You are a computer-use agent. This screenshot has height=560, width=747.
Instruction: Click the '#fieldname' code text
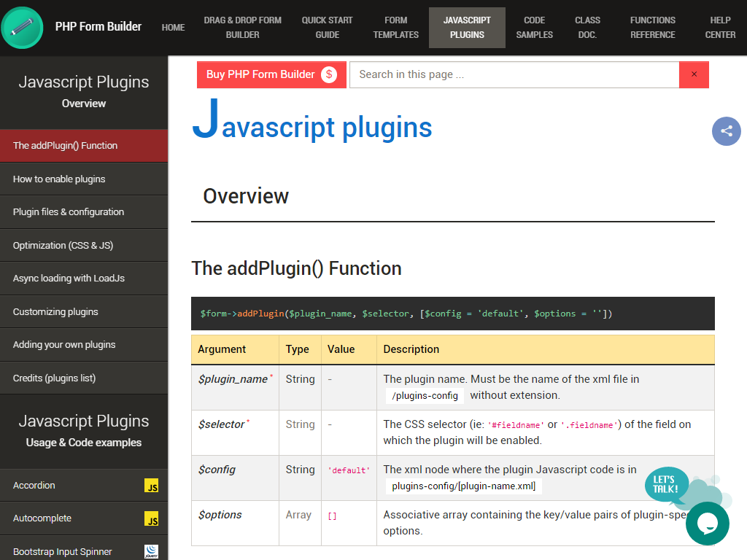click(516, 425)
